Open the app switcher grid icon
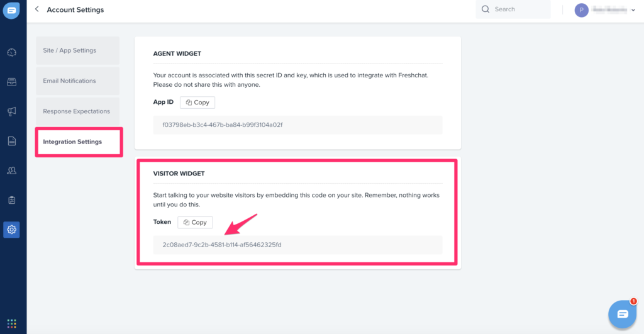This screenshot has height=334, width=644. coord(12,323)
